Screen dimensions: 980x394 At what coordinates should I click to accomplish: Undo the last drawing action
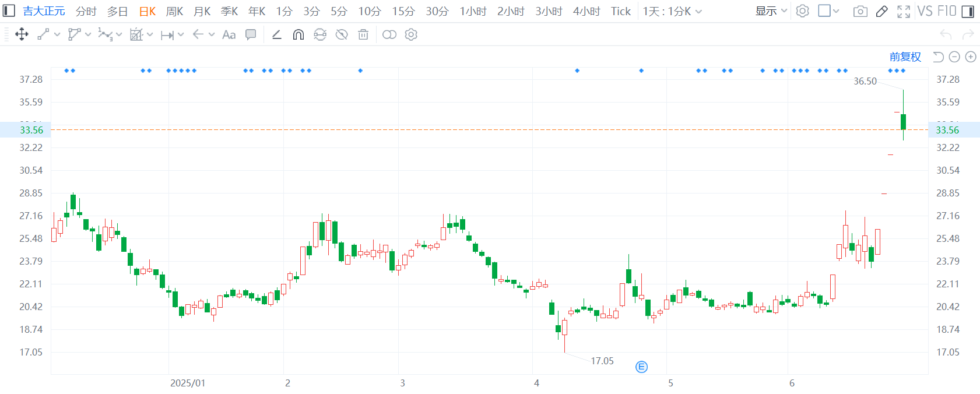[x=946, y=35]
